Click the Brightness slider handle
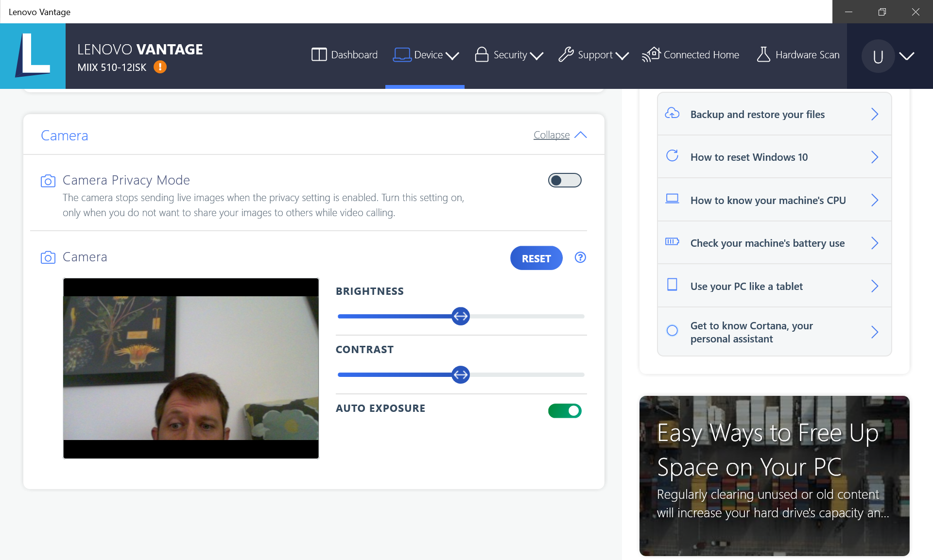The width and height of the screenshot is (933, 560). coord(461,316)
